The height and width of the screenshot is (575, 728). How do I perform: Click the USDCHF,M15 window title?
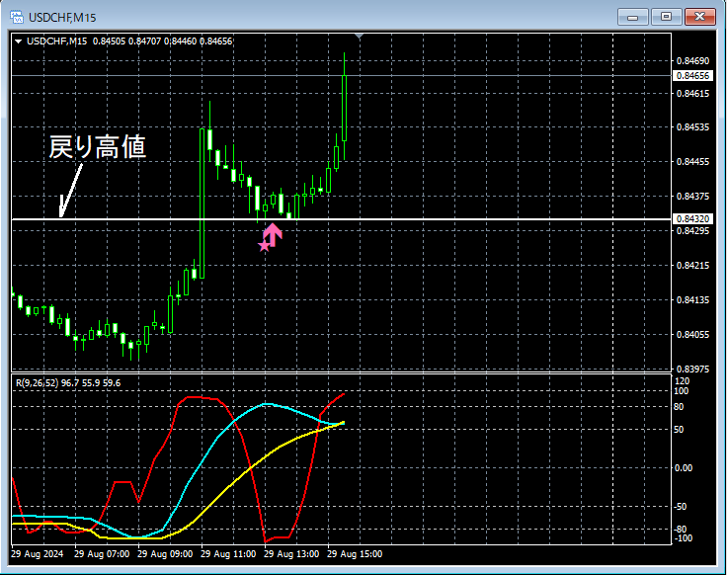62,18
